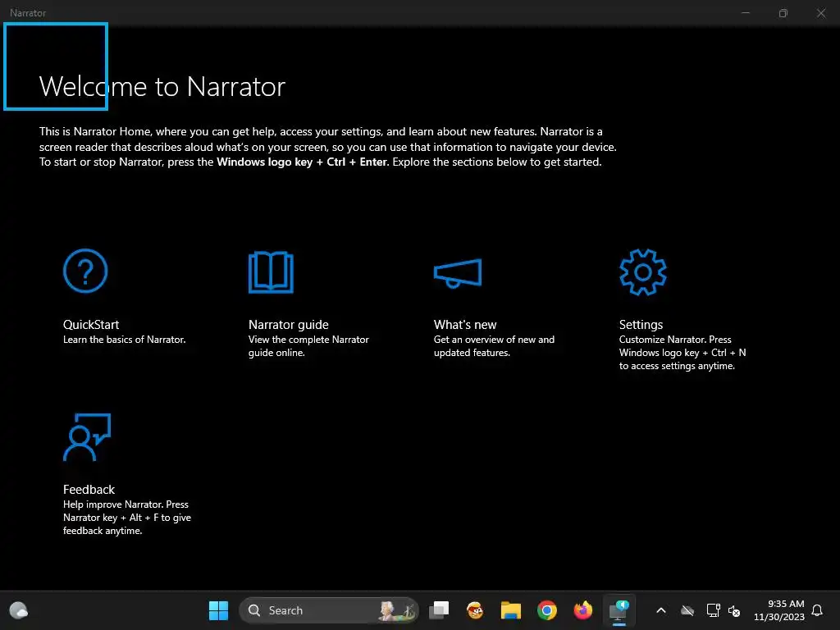
Task: Launch Google Chrome from the taskbar
Action: coord(547,610)
